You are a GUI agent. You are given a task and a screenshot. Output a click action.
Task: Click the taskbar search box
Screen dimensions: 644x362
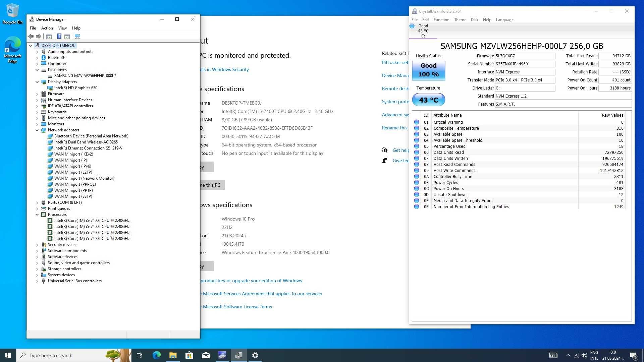click(x=74, y=355)
